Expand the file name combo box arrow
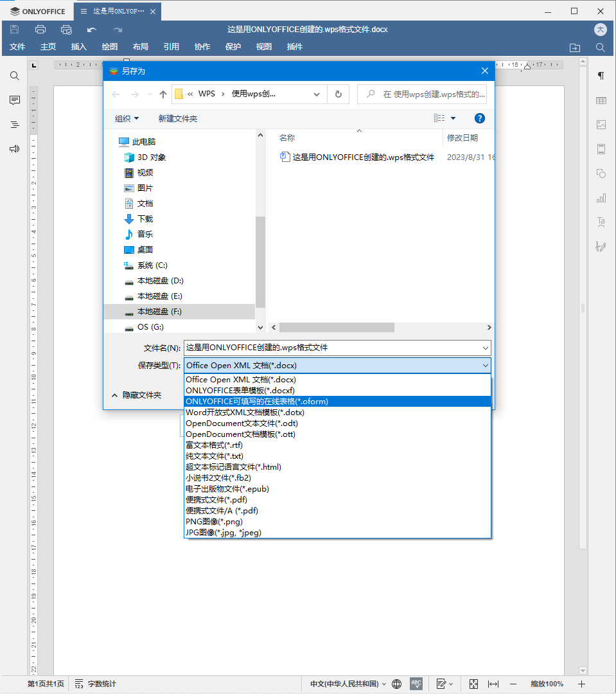This screenshot has width=616, height=694. [486, 348]
